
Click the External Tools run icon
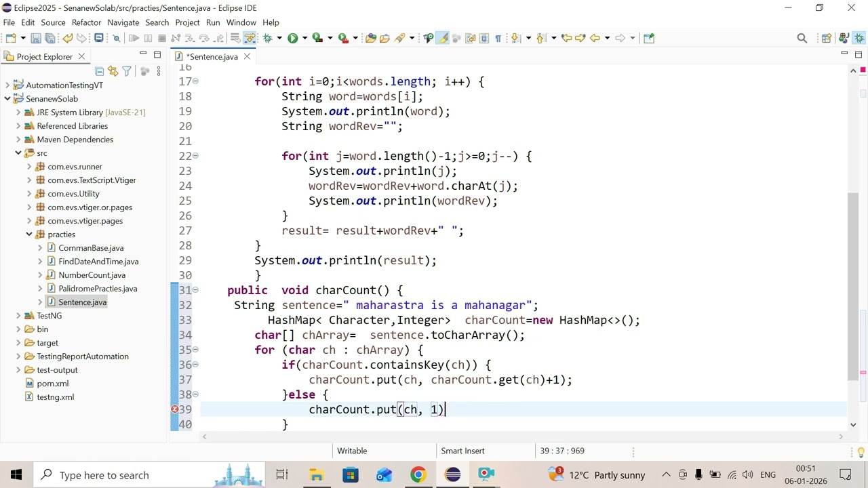343,38
